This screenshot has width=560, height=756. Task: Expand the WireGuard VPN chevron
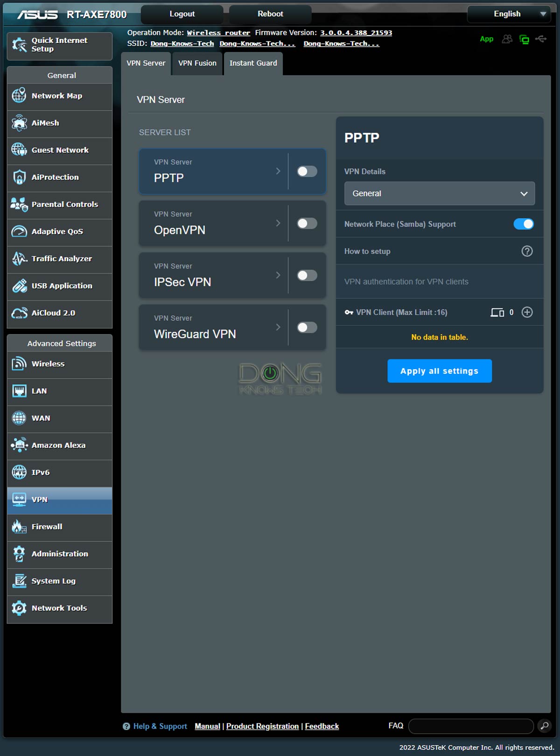pos(278,327)
